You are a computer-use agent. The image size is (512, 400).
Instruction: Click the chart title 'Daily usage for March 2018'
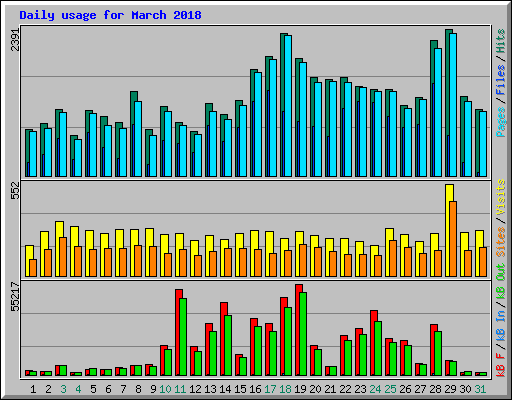click(x=110, y=15)
